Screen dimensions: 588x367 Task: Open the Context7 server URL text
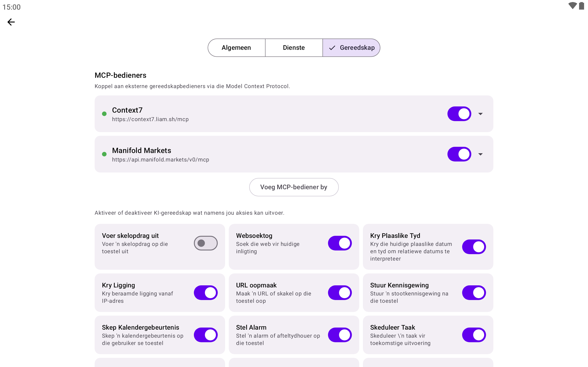[x=150, y=120]
